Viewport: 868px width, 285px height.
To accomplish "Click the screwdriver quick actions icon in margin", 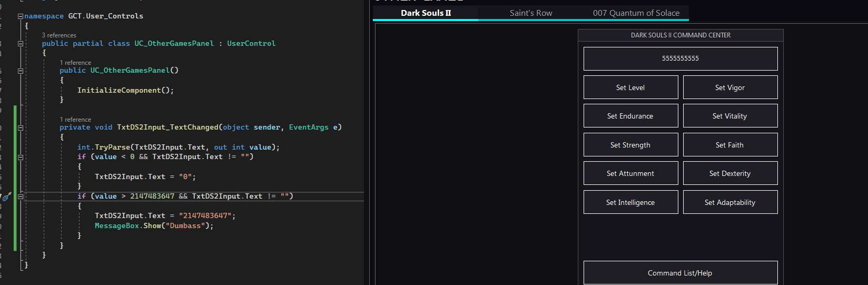I will pyautogui.click(x=7, y=196).
